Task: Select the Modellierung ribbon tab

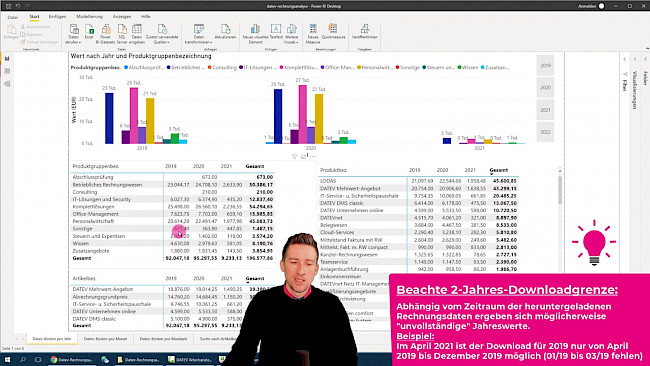Action: (89, 17)
